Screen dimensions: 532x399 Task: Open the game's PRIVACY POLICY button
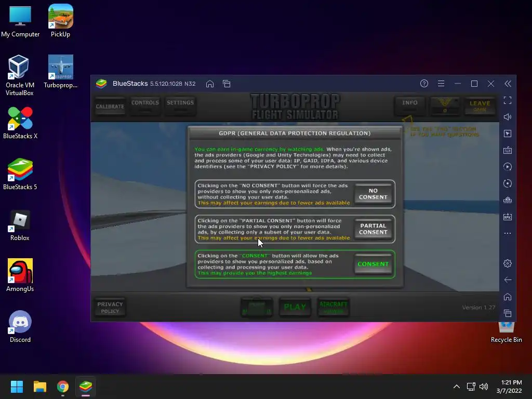click(x=110, y=308)
